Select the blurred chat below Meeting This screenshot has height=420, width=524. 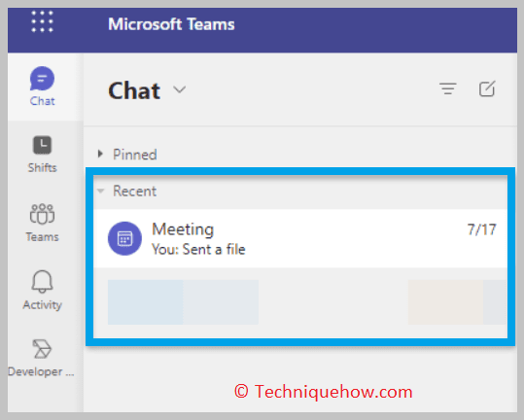pyautogui.click(x=300, y=302)
